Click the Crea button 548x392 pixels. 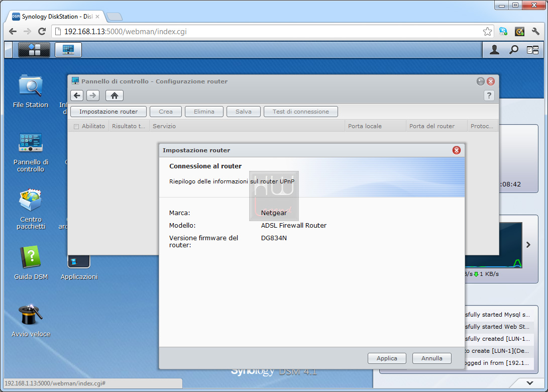[x=166, y=112]
